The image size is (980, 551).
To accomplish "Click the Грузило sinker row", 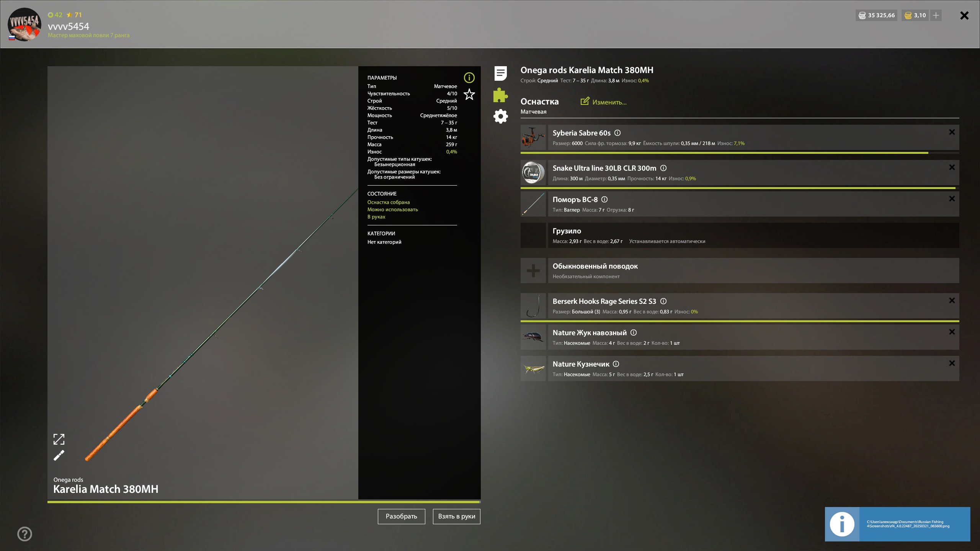I will [740, 235].
